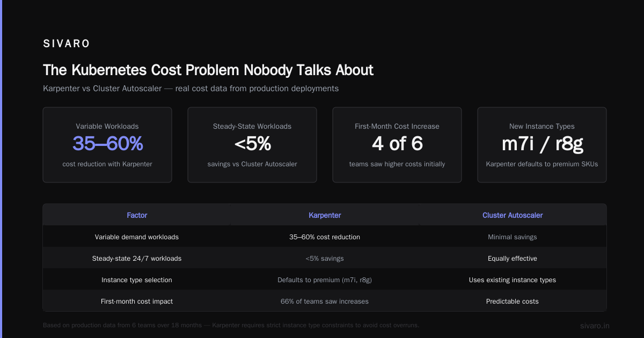Click the subtitle starting "Karpenter vs Cluster Autoscaler"
The width and height of the screenshot is (644, 338).
coord(191,88)
